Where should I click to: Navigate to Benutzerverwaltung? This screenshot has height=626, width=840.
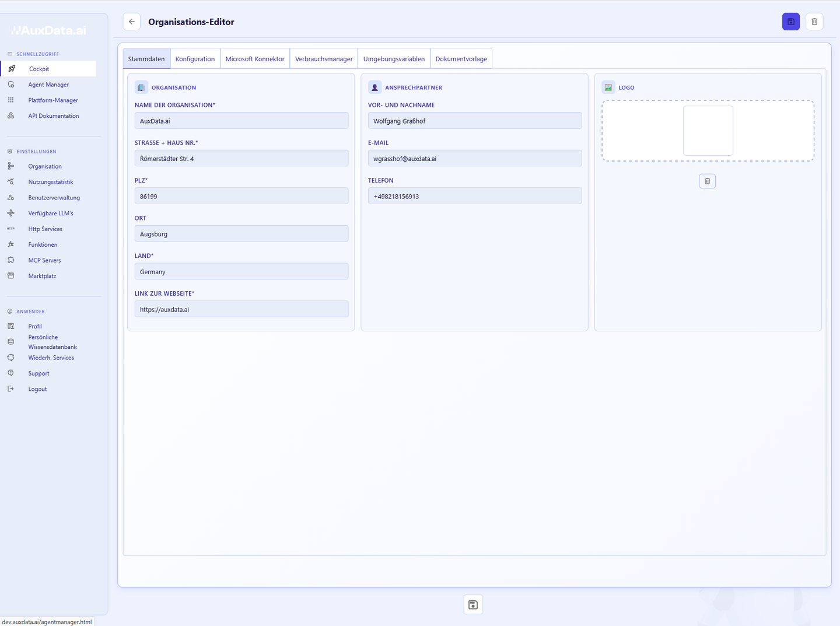pos(54,198)
